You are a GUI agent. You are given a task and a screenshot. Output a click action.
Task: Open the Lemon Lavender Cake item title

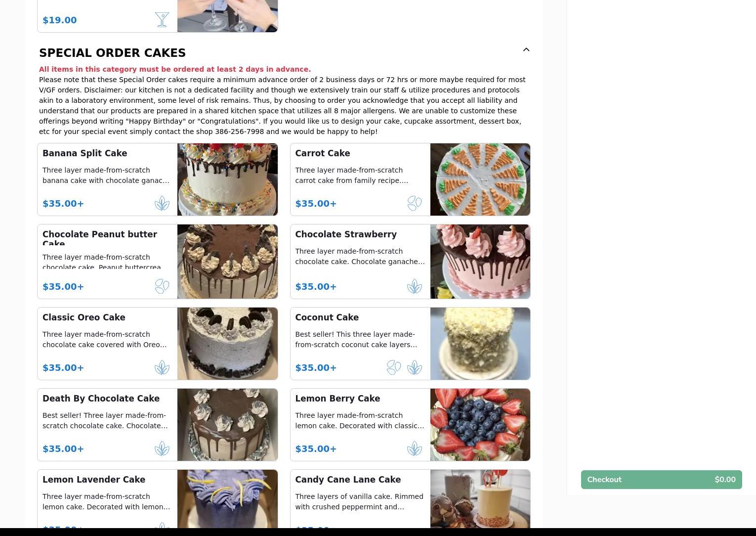tap(94, 480)
